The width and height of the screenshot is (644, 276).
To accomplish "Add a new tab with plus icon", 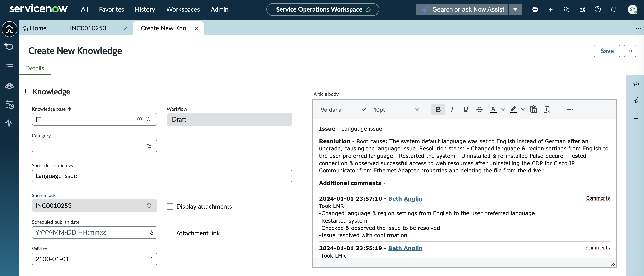I will (212, 28).
